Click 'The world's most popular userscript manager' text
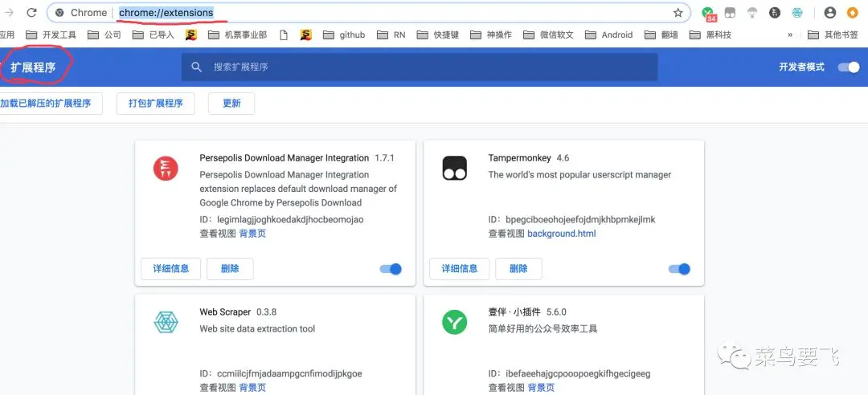868x395 pixels. coord(579,175)
